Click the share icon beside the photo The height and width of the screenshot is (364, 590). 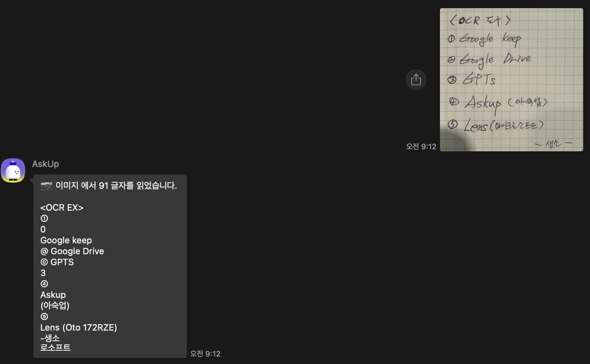coord(416,80)
